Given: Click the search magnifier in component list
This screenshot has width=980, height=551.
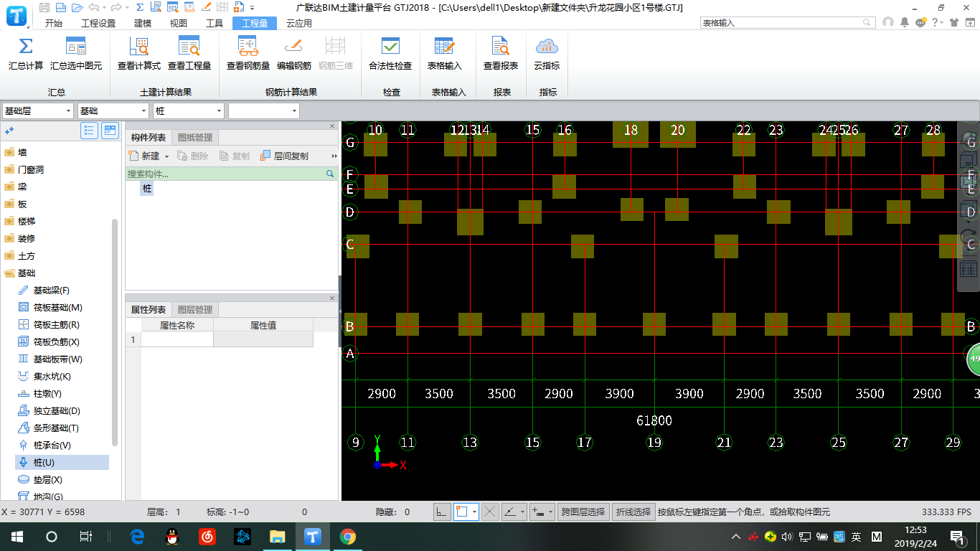Looking at the screenshot, I should coord(330,174).
